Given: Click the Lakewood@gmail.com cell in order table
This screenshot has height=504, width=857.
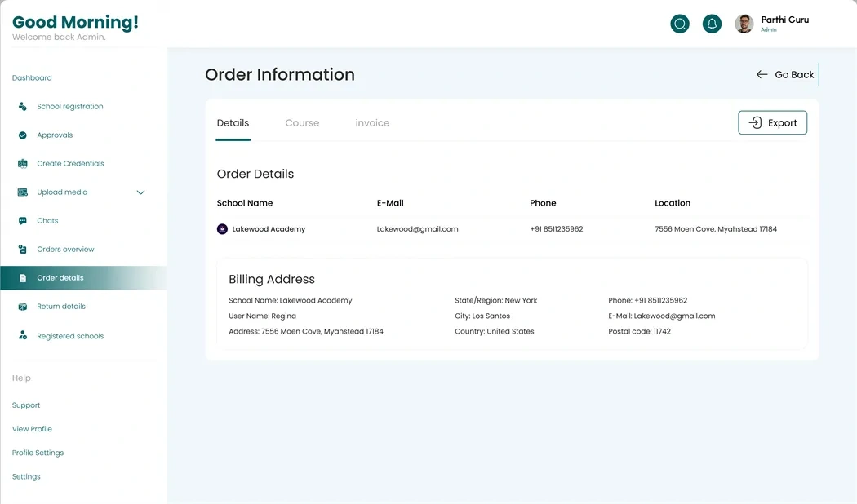Looking at the screenshot, I should [418, 229].
